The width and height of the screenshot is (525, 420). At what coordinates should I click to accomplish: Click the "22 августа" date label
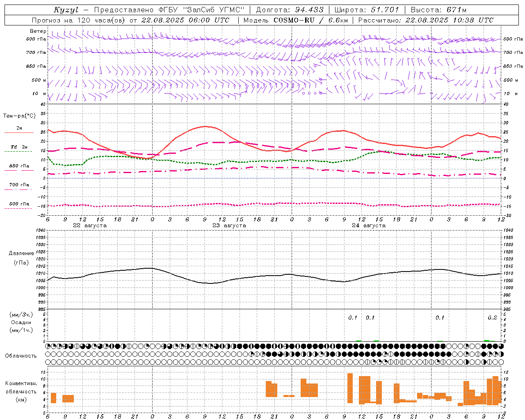[90, 226]
